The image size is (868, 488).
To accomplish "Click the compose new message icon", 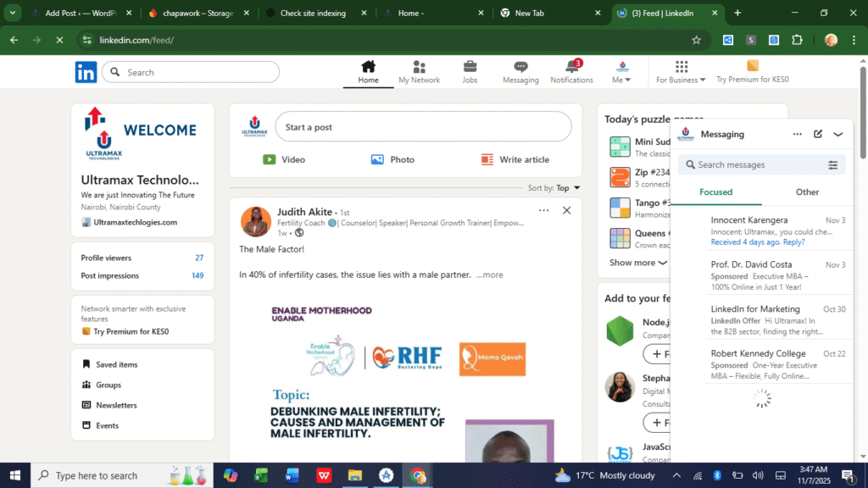I will [818, 134].
